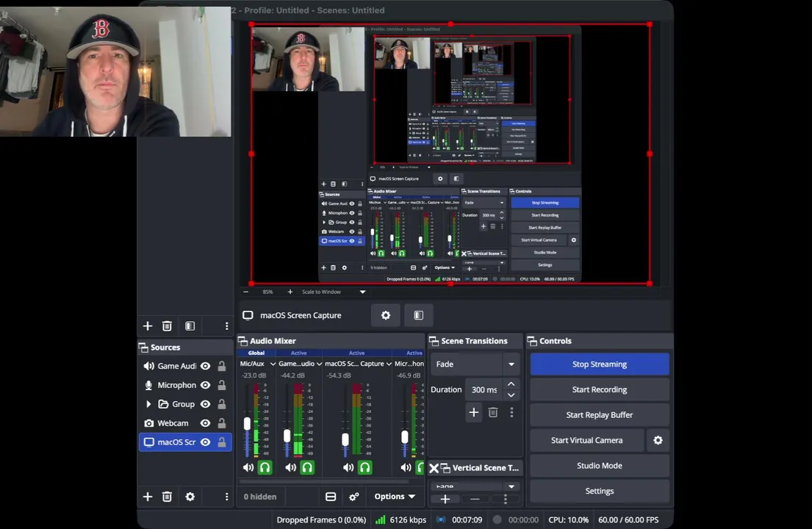The height and width of the screenshot is (529, 812).
Task: Open Scene Transitions three-dot menu
Action: pyautogui.click(x=511, y=412)
